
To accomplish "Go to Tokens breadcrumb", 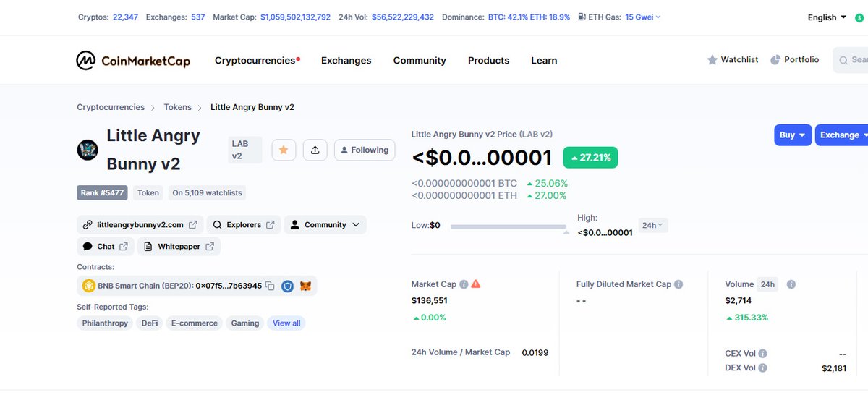I will pyautogui.click(x=177, y=107).
